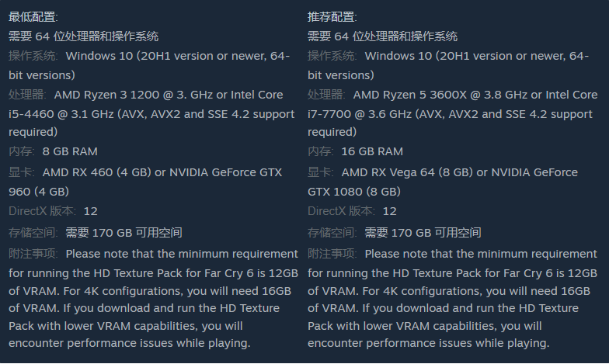Click recommended 操作系统 label
The width and height of the screenshot is (609, 364).
(332, 56)
